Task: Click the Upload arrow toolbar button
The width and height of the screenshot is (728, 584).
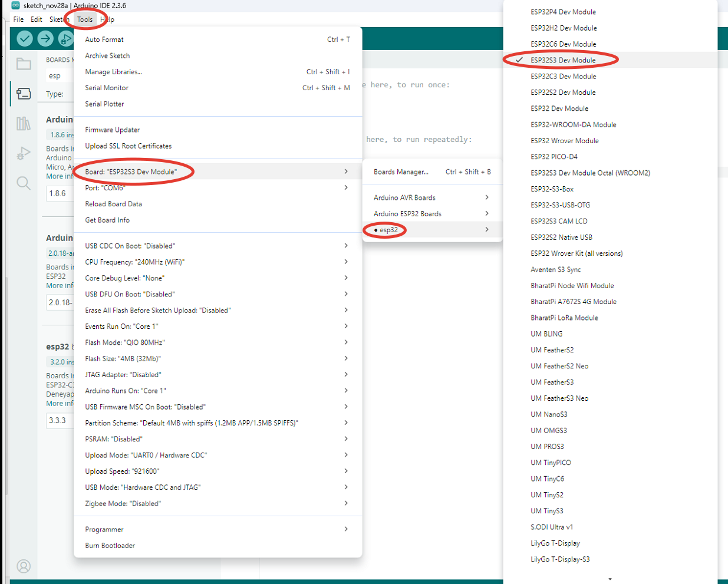Action: (x=45, y=39)
